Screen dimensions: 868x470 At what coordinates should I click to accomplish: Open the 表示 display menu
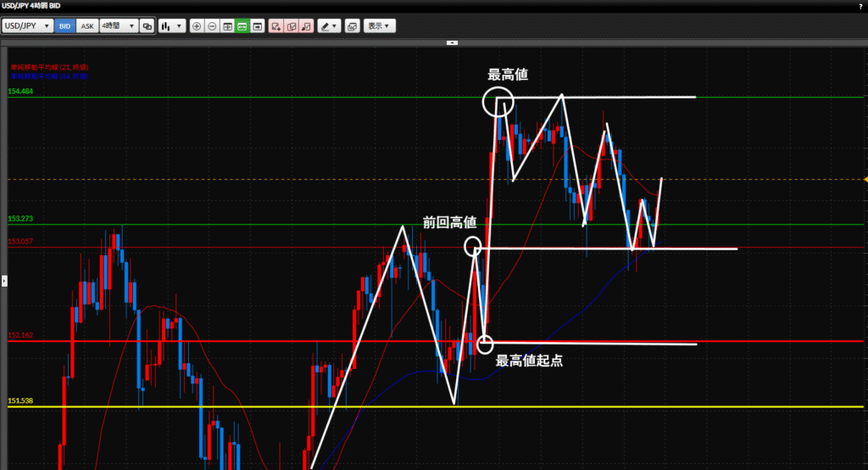(x=380, y=26)
